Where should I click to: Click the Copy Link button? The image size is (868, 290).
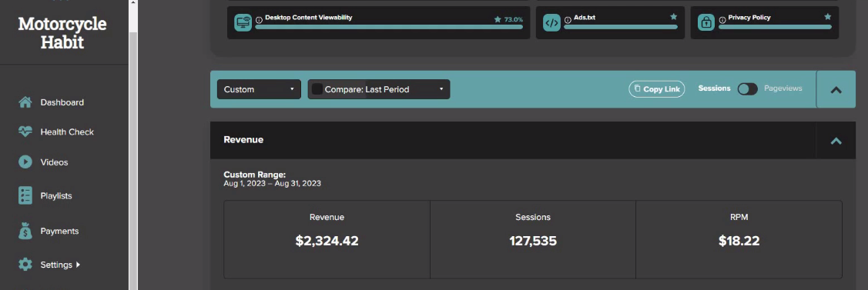(656, 89)
